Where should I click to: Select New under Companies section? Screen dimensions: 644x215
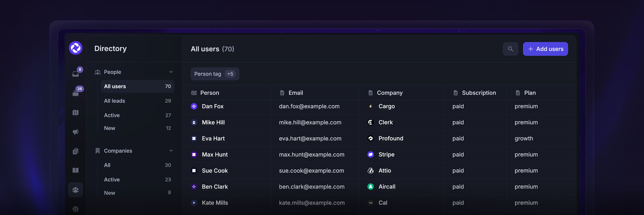(110, 193)
